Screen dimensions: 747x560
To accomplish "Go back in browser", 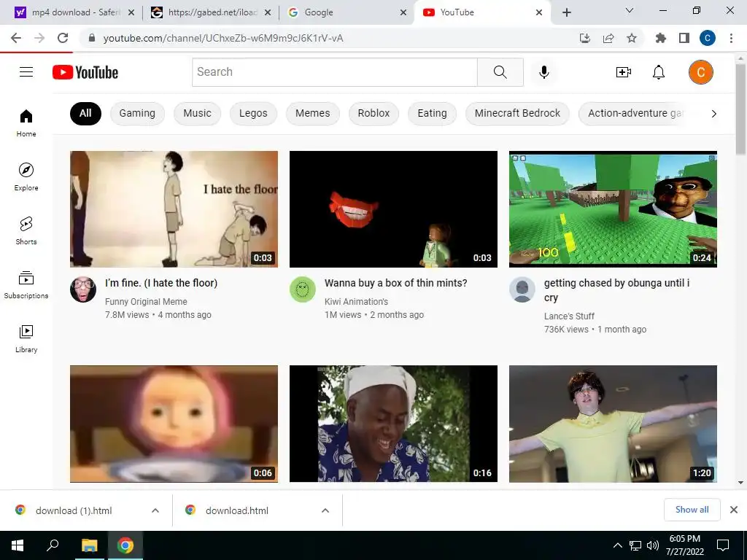I will pyautogui.click(x=16, y=38).
